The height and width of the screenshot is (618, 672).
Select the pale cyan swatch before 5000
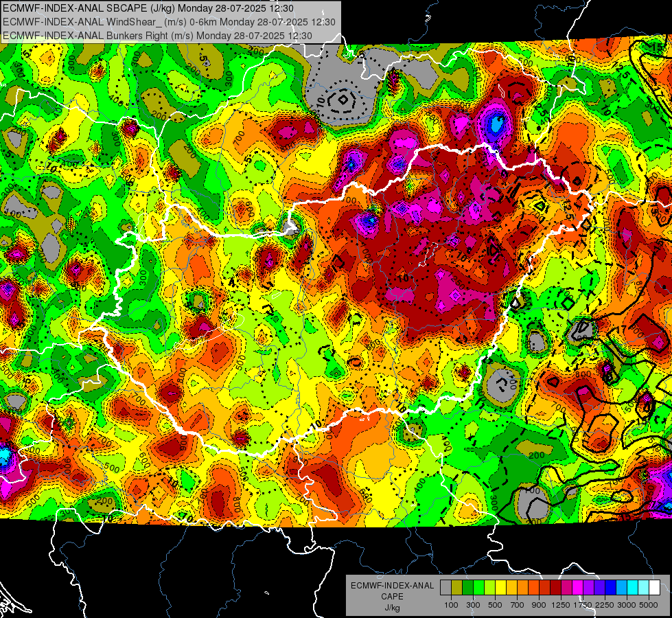point(644,588)
